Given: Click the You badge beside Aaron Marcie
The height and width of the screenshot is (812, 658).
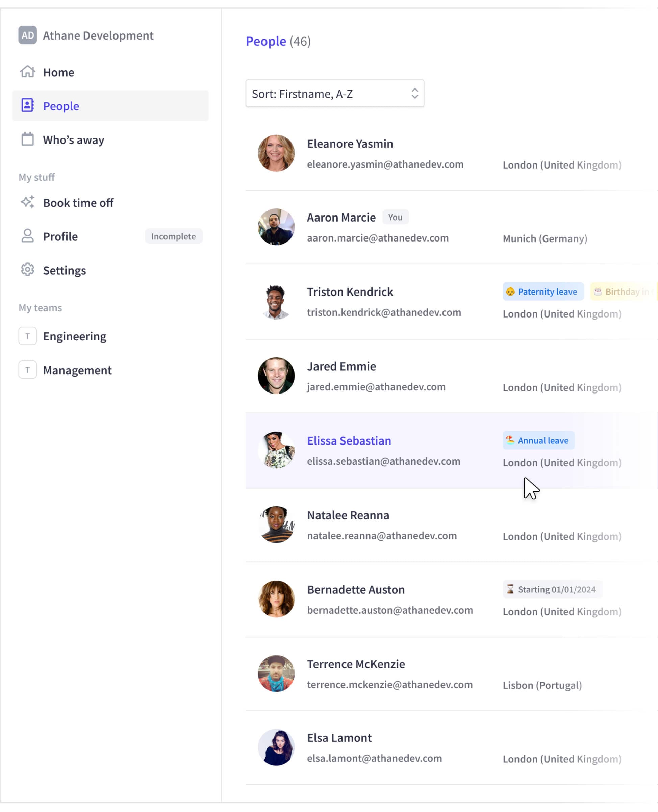Looking at the screenshot, I should 395,217.
